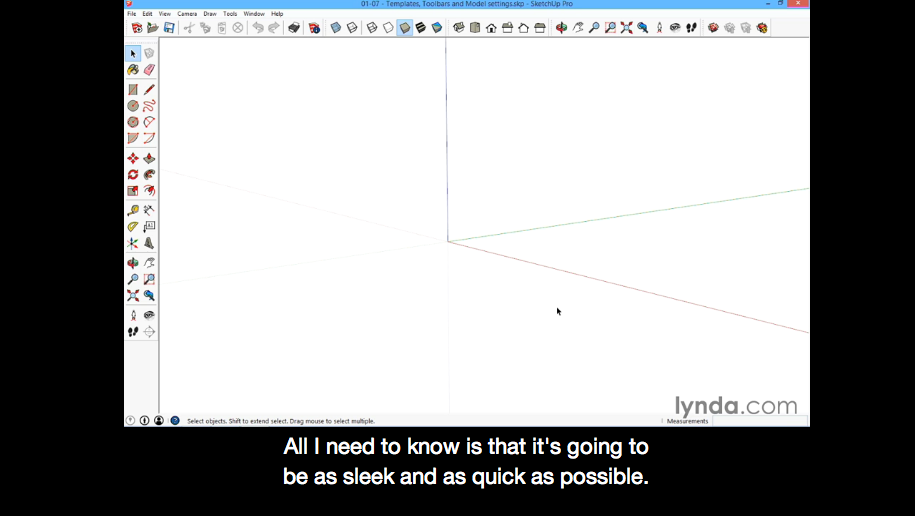Image resolution: width=915 pixels, height=516 pixels.
Task: Choose the Arc tool beside Polygon
Action: (x=149, y=122)
